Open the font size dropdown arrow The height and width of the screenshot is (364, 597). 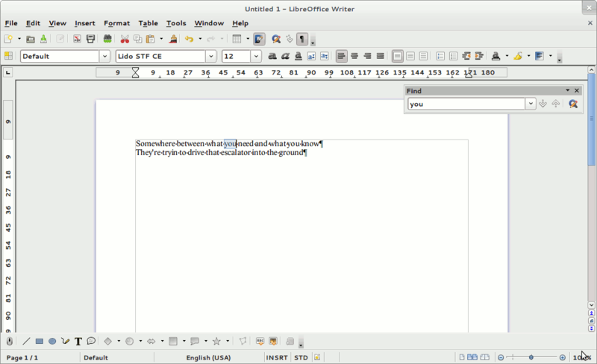256,57
